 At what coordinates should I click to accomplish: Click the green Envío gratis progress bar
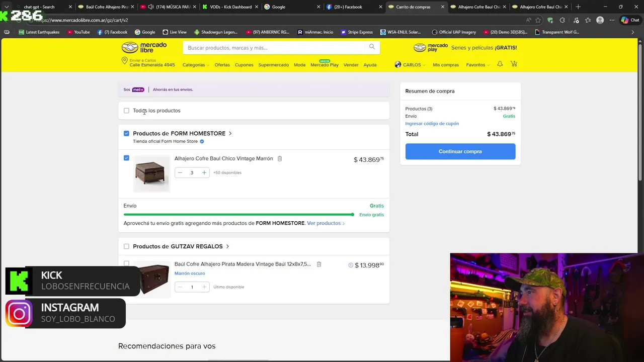pos(239,215)
